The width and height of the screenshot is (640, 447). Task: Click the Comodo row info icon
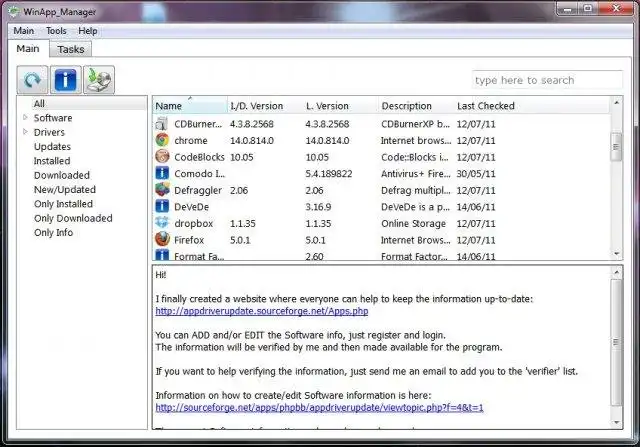click(x=162, y=173)
